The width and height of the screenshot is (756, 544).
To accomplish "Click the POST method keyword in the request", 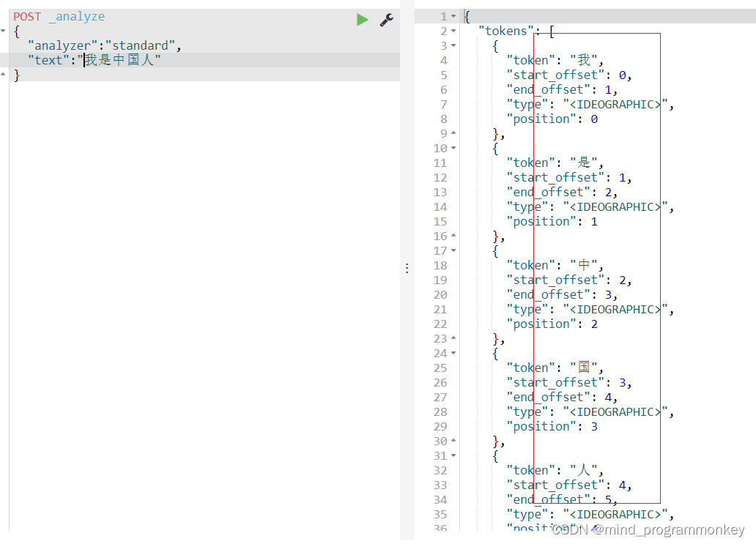I will [28, 16].
